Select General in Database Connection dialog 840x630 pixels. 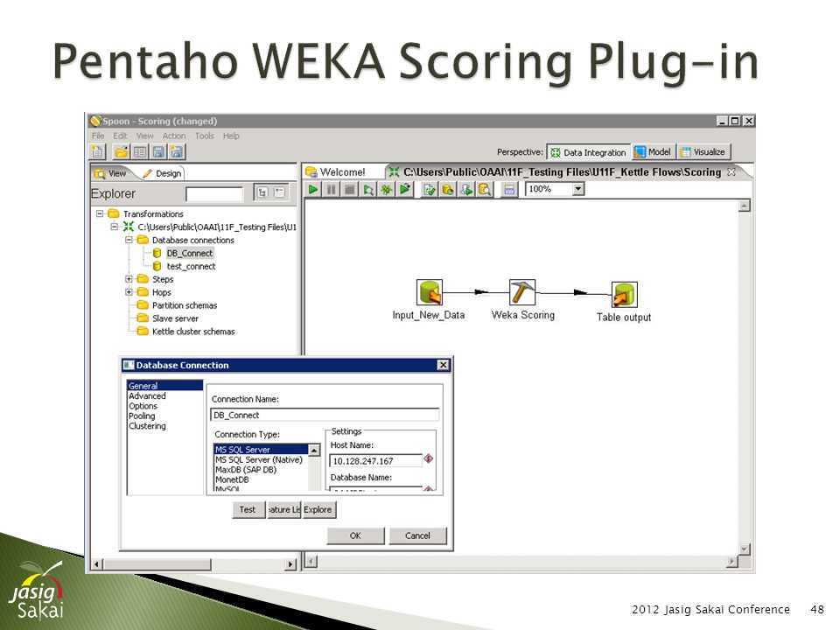coord(165,386)
